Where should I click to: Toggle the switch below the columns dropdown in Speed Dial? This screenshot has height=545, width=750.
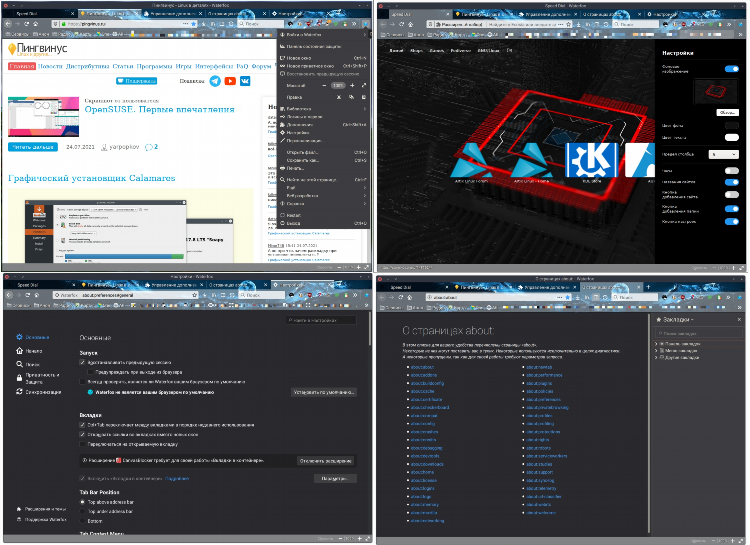pos(731,170)
